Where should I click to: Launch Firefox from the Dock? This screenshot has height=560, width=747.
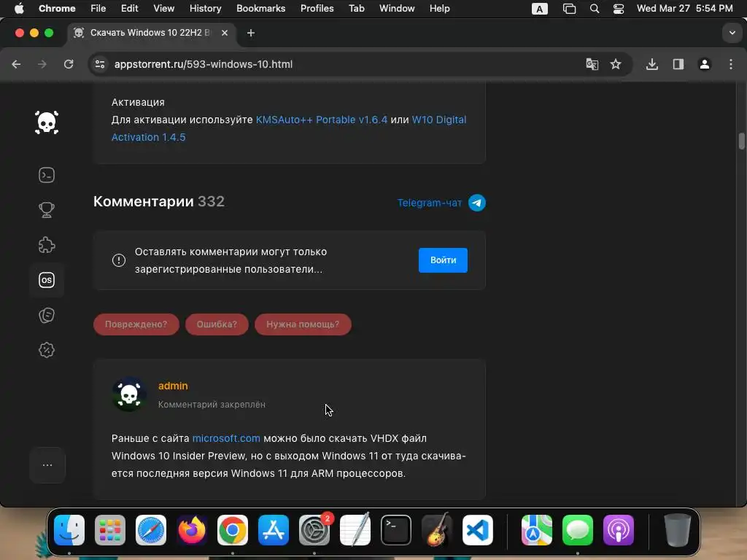192,530
